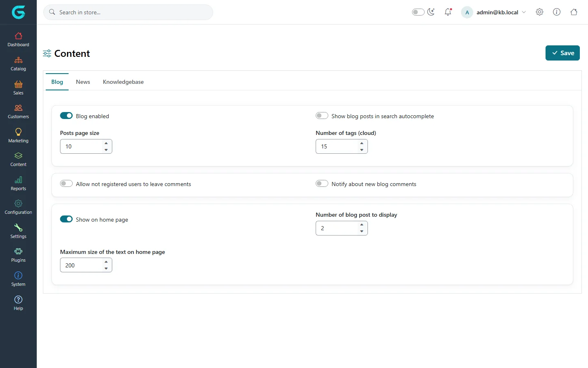This screenshot has width=588, height=368.
Task: Switch to the Knowledgebase tab
Action: pos(123,82)
